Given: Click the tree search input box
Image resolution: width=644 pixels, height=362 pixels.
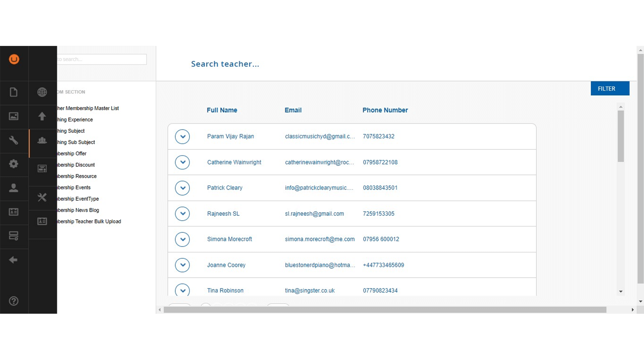Looking at the screenshot, I should point(102,59).
